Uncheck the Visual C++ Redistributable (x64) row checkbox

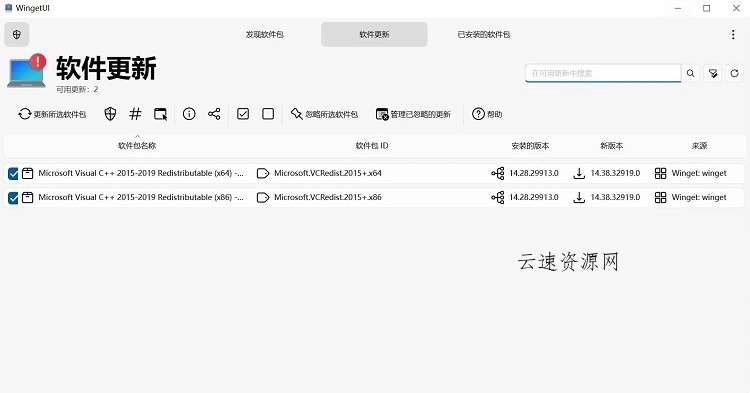(x=13, y=174)
